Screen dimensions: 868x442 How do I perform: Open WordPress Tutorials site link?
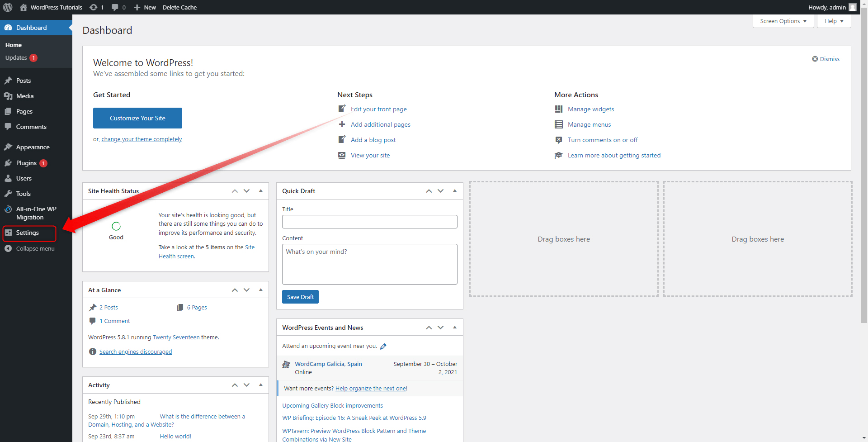pos(51,7)
